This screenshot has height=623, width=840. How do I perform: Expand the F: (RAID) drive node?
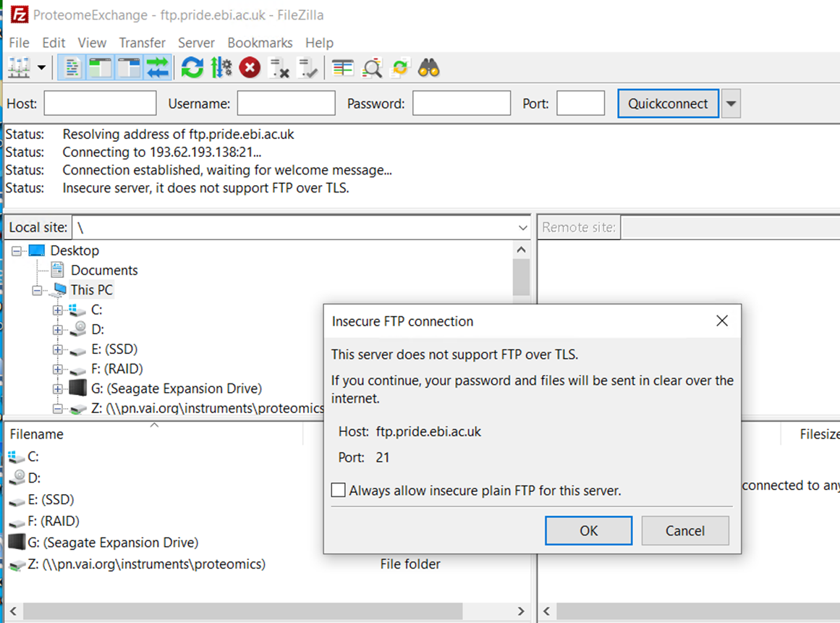coord(57,370)
